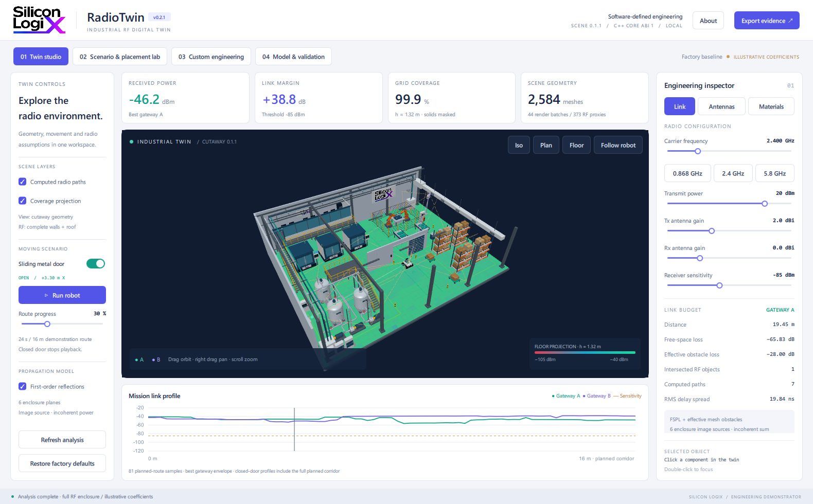Set frequency preset 2.4 GHz

click(x=733, y=173)
